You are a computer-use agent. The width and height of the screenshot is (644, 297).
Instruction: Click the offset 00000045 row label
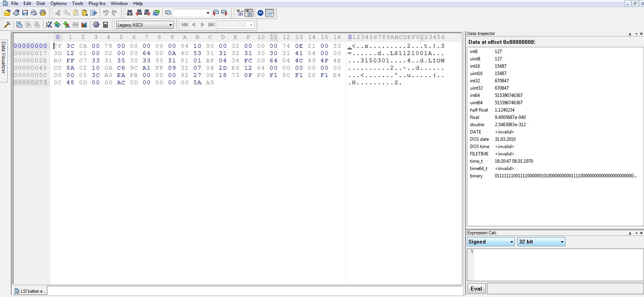pyautogui.click(x=30, y=68)
